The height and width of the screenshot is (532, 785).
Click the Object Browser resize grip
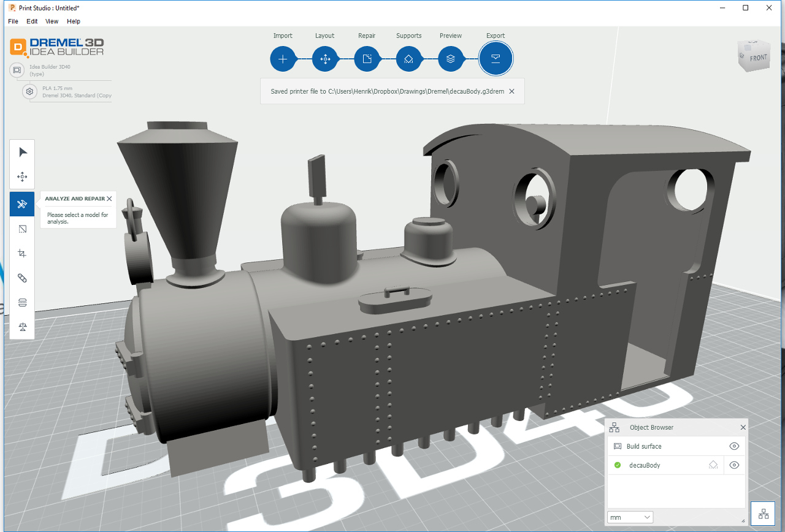pos(743,521)
